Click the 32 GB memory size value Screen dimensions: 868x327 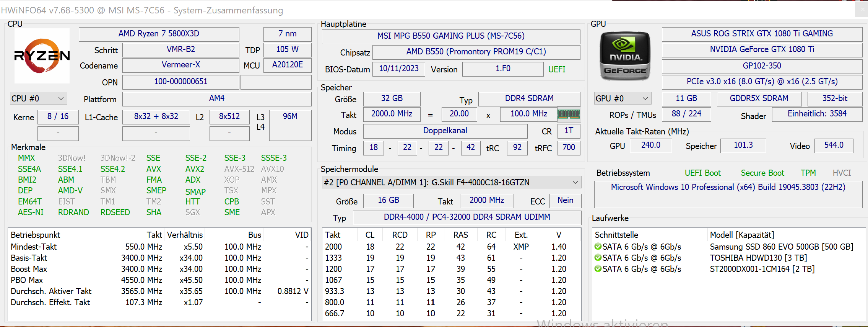click(392, 98)
